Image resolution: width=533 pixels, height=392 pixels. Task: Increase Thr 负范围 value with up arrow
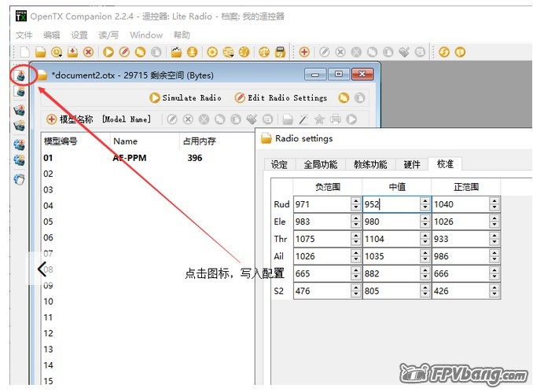point(355,236)
